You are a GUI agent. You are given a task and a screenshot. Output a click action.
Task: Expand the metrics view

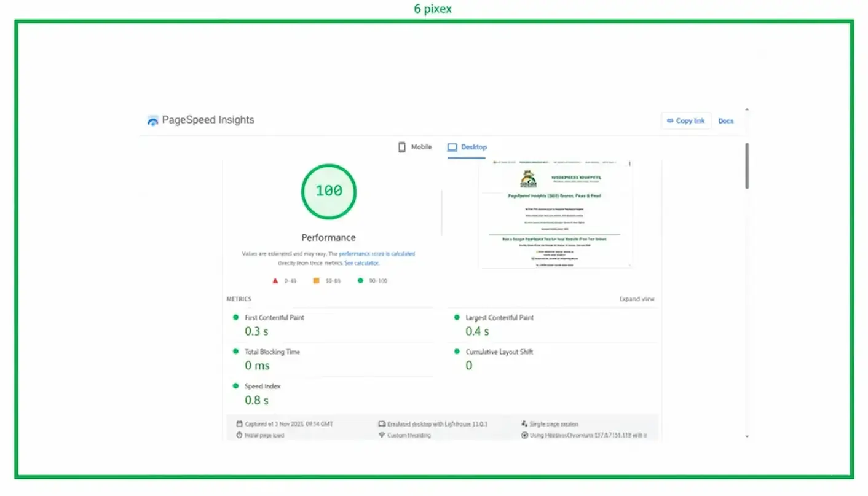click(x=636, y=299)
